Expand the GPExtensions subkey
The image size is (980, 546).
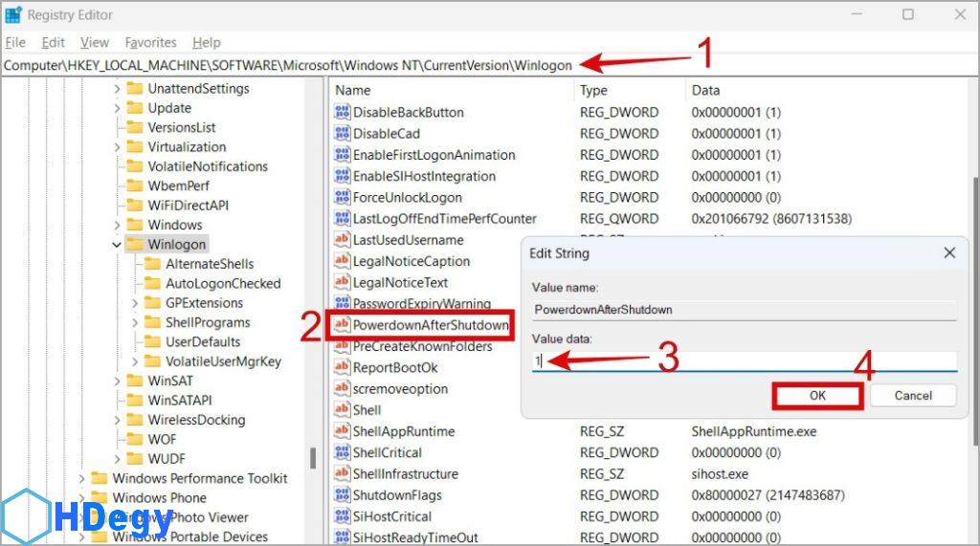point(134,303)
